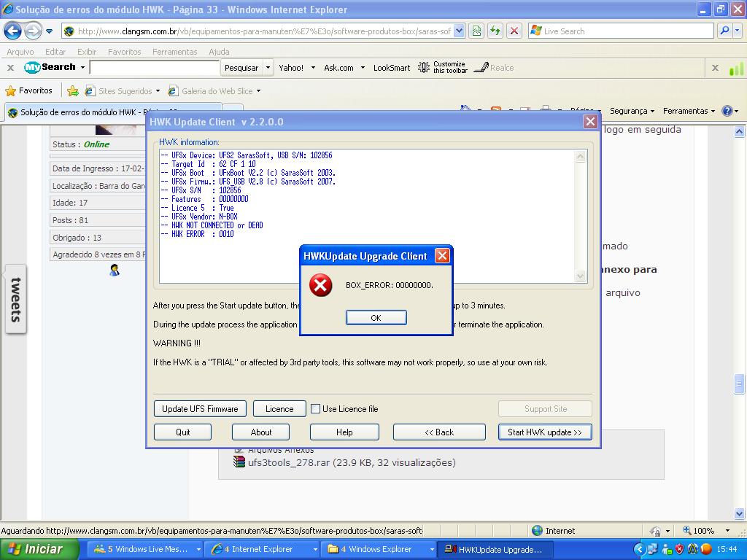Click the page scrollbar up arrow
Viewport: 747px width, 560px height.
739,131
